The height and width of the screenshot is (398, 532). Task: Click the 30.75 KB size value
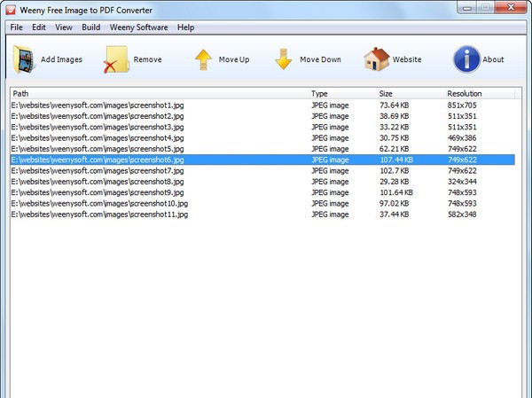(x=394, y=137)
